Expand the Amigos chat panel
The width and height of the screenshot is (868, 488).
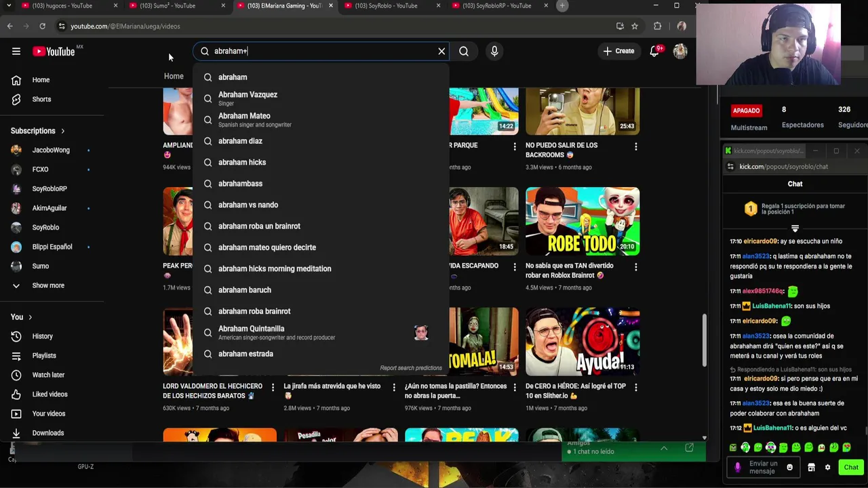[x=664, y=448]
